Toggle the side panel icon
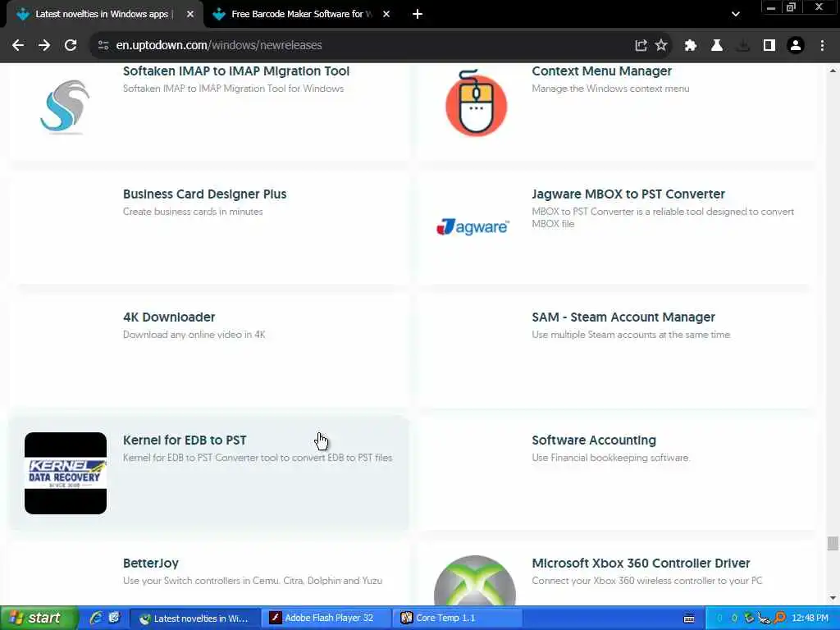Screen dimensions: 840x630 pos(769,46)
